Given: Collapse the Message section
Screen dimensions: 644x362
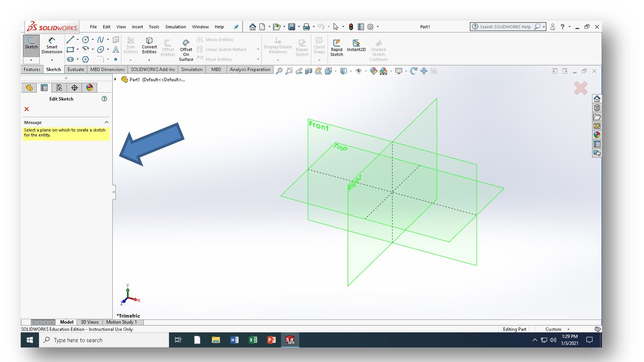Looking at the screenshot, I should [106, 122].
